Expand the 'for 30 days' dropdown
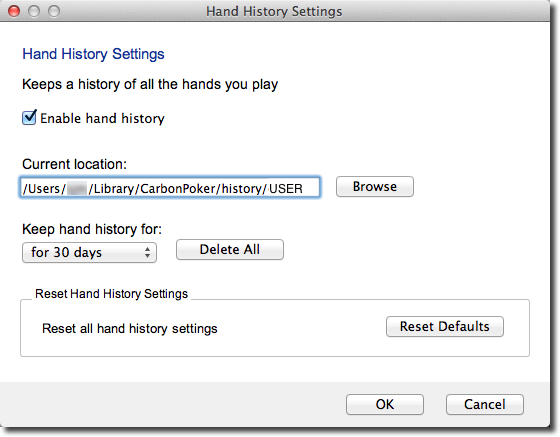This screenshot has width=560, height=437. click(x=89, y=252)
